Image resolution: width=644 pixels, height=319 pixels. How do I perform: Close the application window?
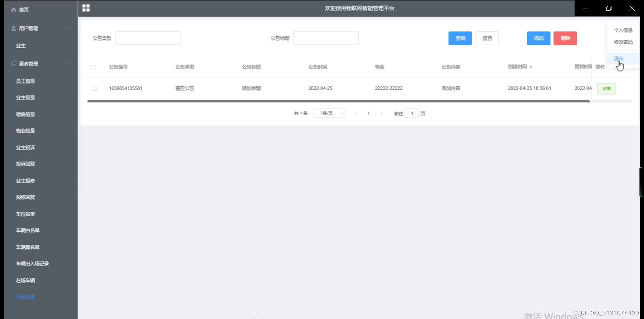(632, 8)
